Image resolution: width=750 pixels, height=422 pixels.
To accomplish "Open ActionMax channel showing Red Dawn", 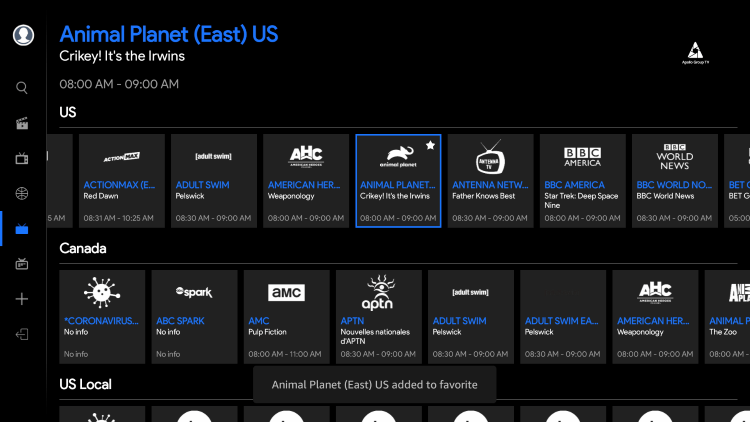I will (x=120, y=181).
